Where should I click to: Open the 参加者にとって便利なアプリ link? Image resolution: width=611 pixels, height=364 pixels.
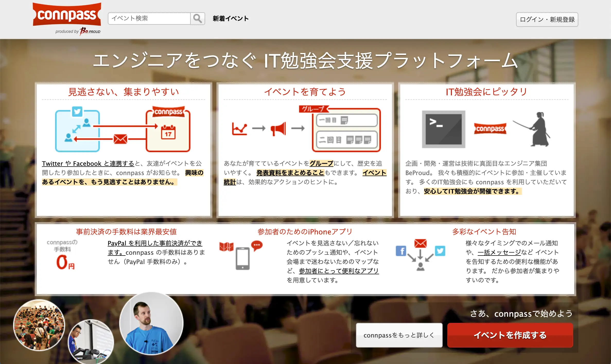(x=339, y=271)
